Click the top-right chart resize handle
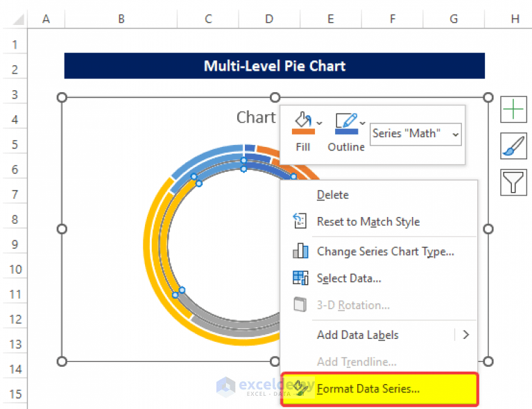The image size is (532, 409). (488, 98)
